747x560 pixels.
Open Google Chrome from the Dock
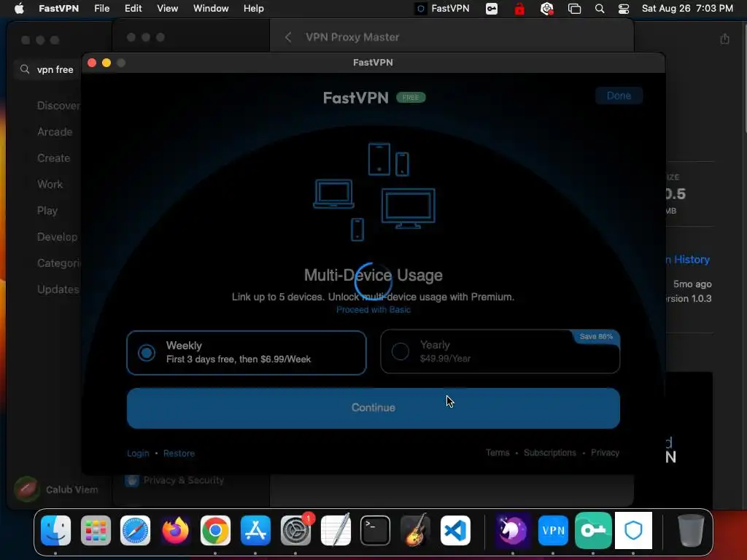click(x=215, y=530)
